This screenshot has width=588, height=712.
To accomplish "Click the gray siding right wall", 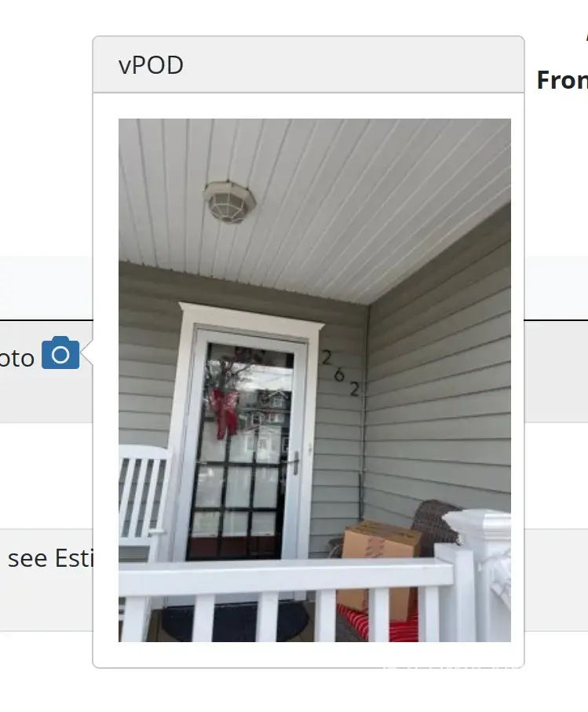I will [438, 363].
